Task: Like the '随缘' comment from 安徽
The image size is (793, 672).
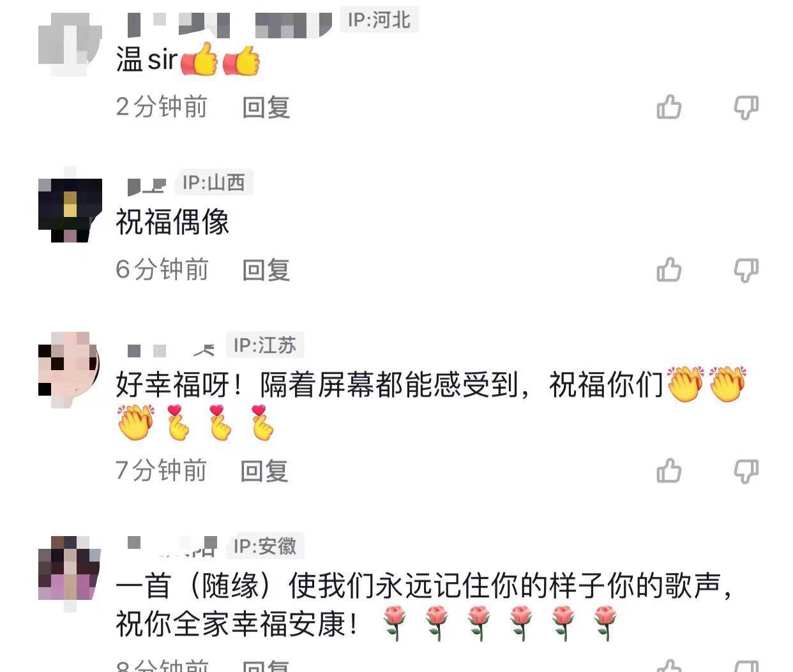Action: [669, 666]
